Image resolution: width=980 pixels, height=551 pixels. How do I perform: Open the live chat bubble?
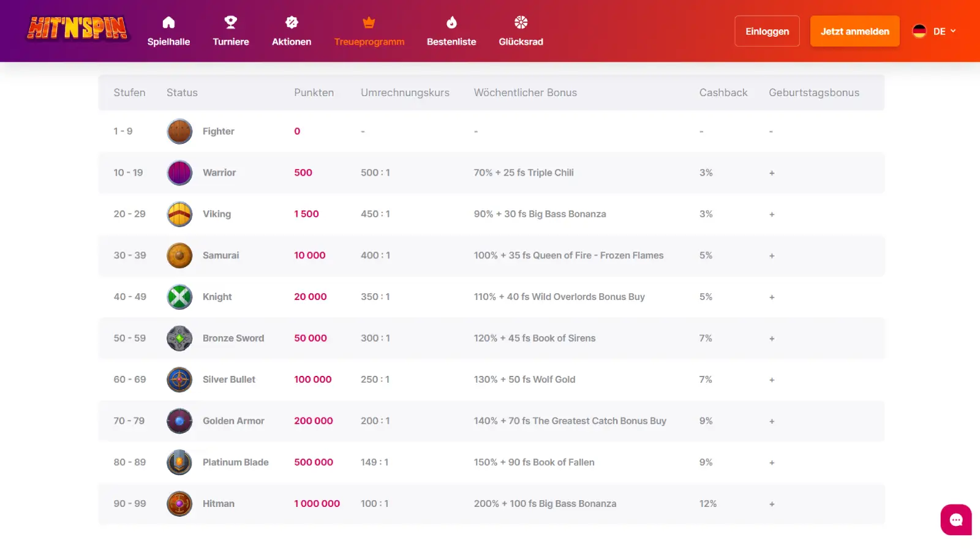(x=956, y=520)
